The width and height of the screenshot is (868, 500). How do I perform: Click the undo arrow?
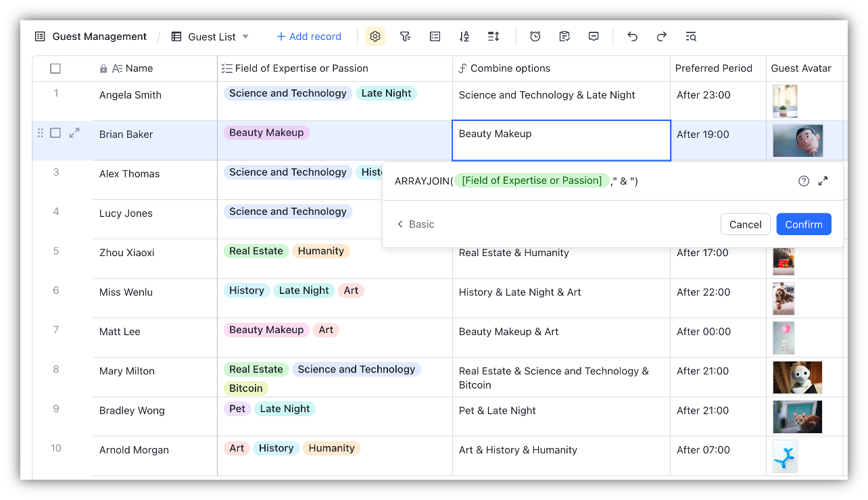click(632, 36)
